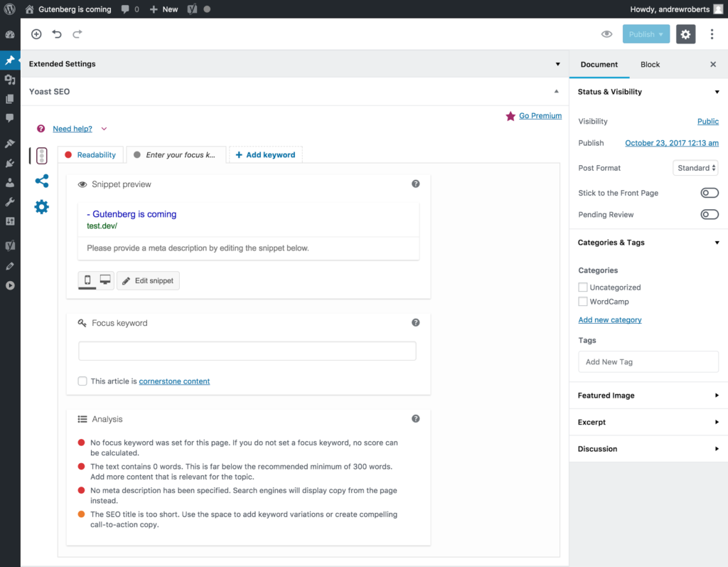Check the WordCamp category
The image size is (728, 567).
pos(583,302)
